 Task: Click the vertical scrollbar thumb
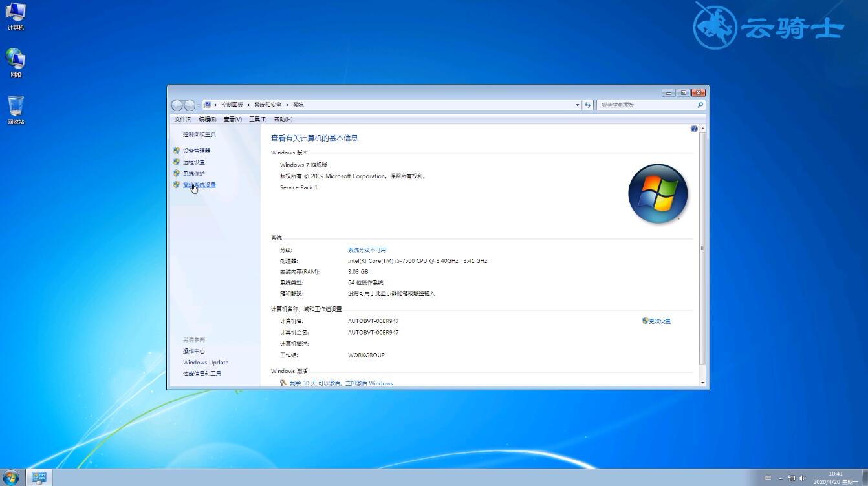point(703,249)
